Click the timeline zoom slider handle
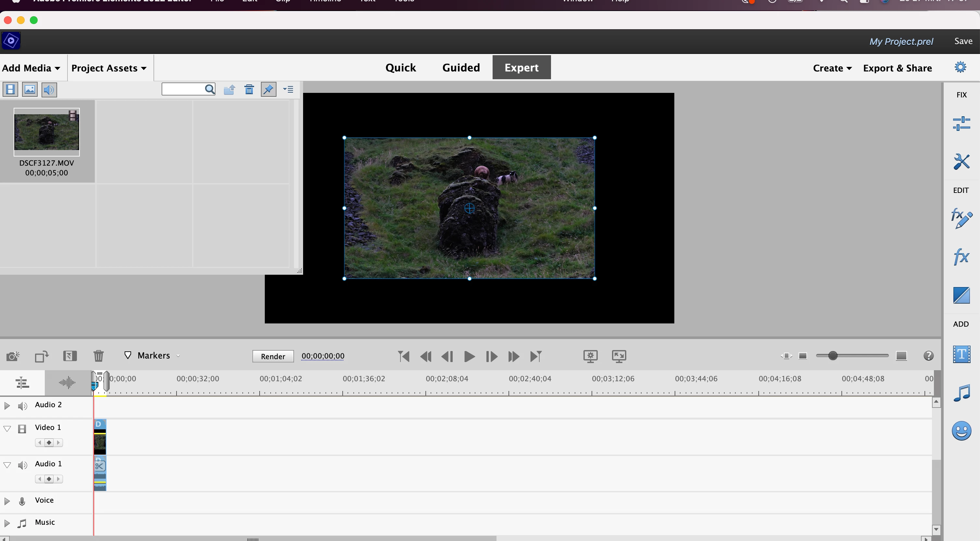 pos(832,356)
